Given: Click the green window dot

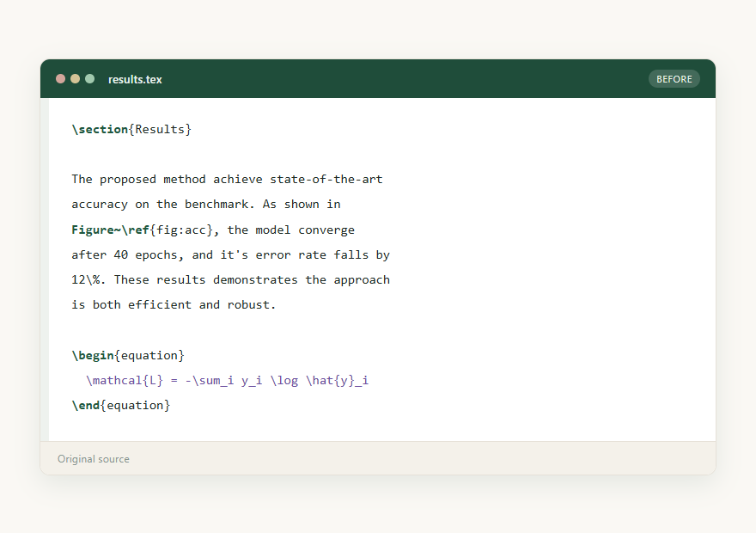Looking at the screenshot, I should 89,78.
